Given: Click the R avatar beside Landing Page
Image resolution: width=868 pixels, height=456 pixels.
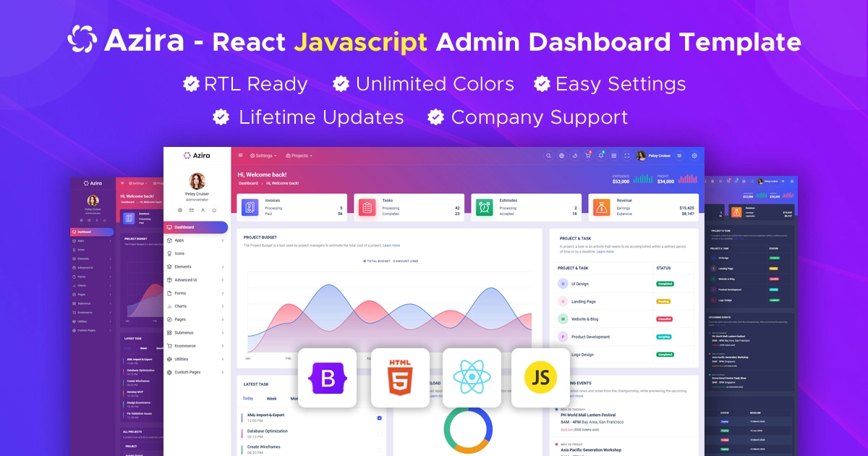Looking at the screenshot, I should [x=563, y=301].
